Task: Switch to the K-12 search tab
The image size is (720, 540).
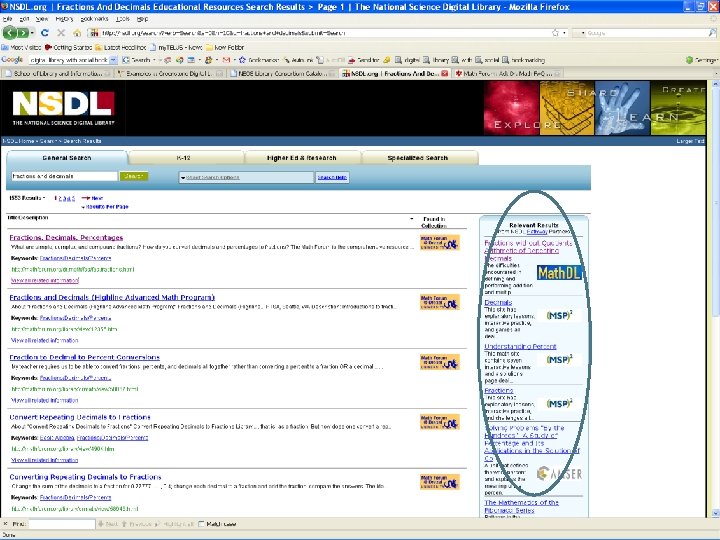Action: point(185,158)
